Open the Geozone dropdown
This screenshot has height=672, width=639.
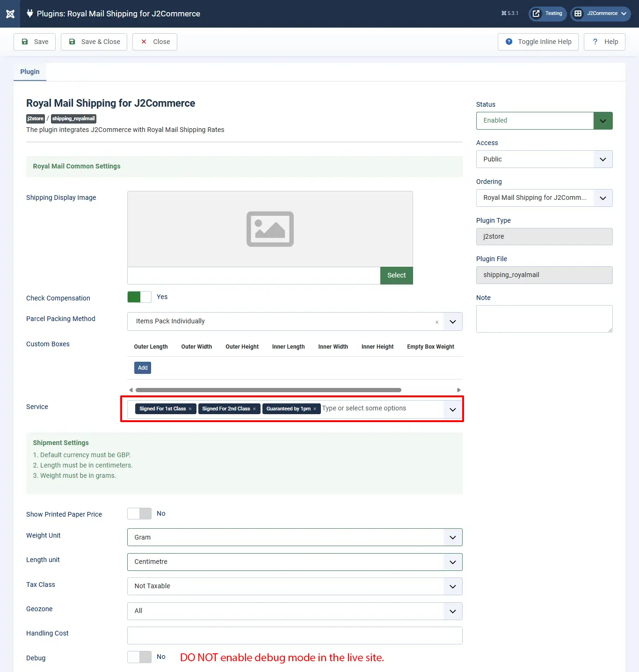(x=295, y=611)
